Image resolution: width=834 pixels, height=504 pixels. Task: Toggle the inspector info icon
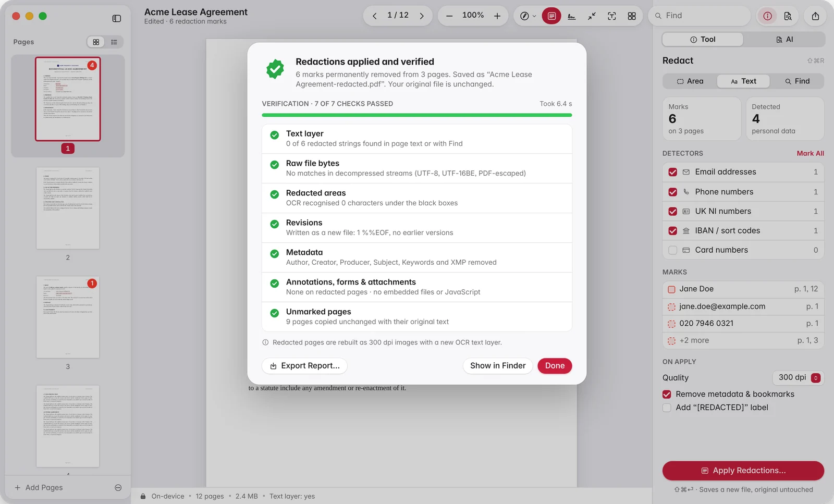[x=767, y=16]
